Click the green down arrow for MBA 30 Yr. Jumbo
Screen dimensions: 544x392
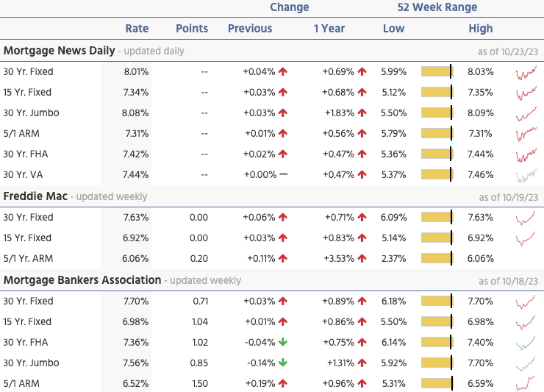(282, 363)
